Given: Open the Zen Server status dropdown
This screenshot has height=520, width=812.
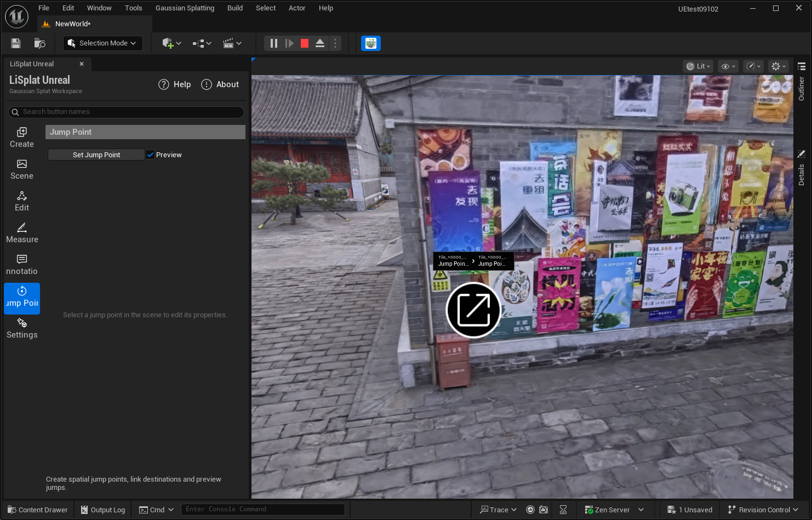Looking at the screenshot, I should pyautogui.click(x=614, y=510).
